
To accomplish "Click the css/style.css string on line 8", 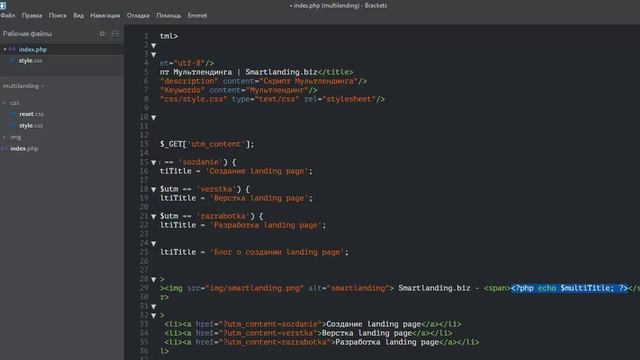I will click(193, 99).
